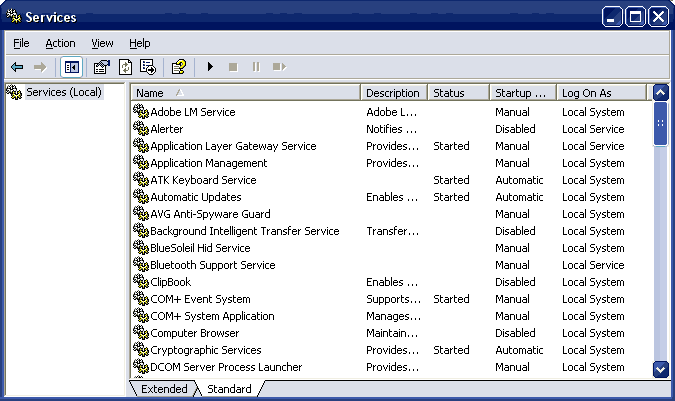675x401 pixels.
Task: Sort by the Name column header
Action: [x=245, y=93]
